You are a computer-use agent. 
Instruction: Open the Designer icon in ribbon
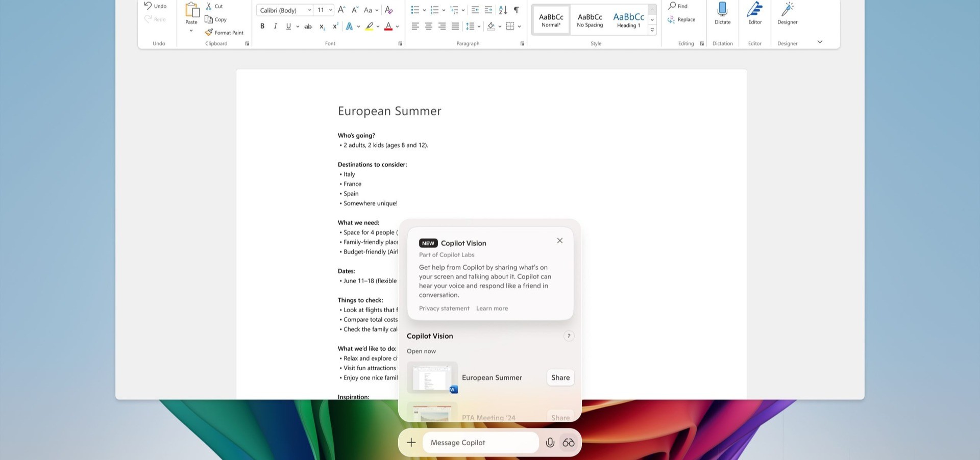tap(787, 10)
